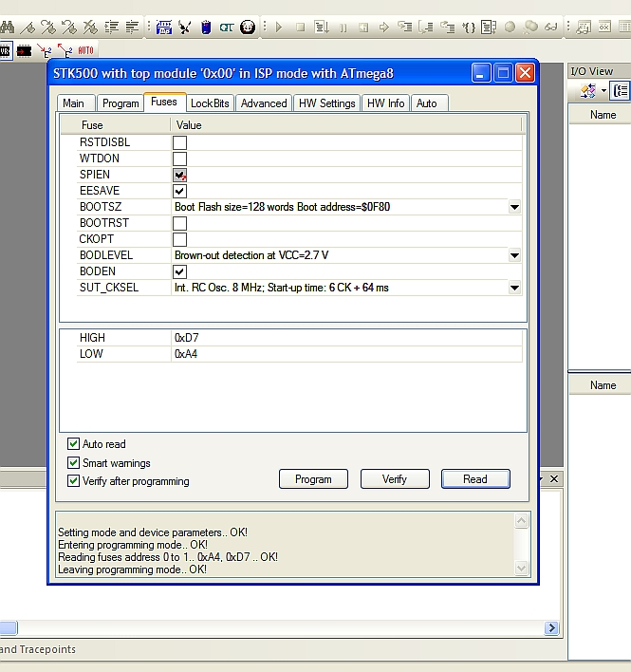Select the LOW fuse value 0xA4
The width and height of the screenshot is (631, 672).
(185, 354)
